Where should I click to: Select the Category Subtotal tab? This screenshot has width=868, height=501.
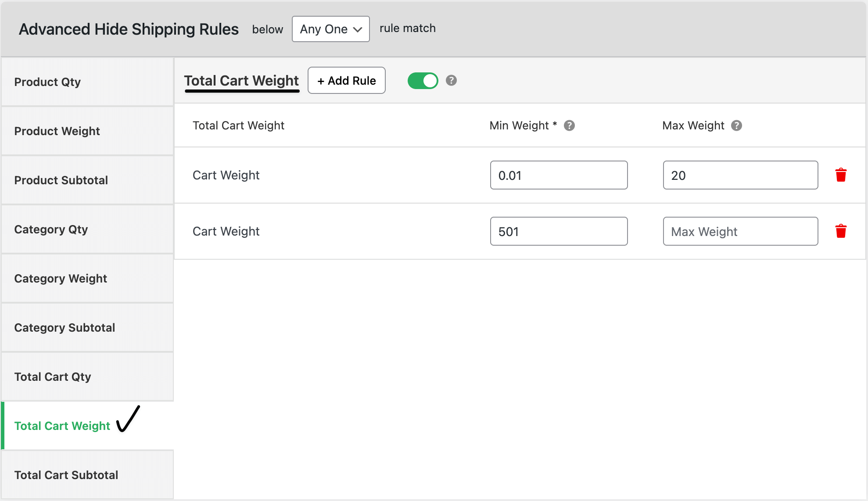[65, 327]
